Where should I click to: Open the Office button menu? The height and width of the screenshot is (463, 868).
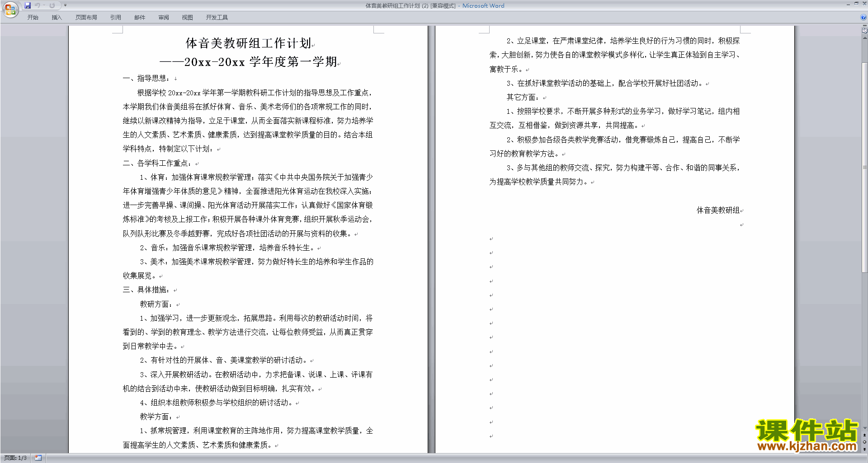(x=10, y=9)
